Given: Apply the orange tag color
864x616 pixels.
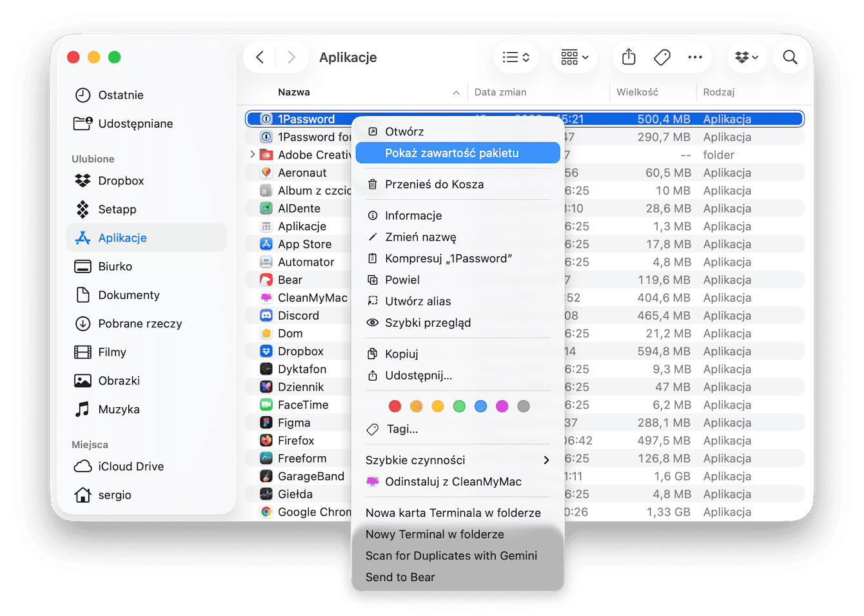Looking at the screenshot, I should click(417, 406).
